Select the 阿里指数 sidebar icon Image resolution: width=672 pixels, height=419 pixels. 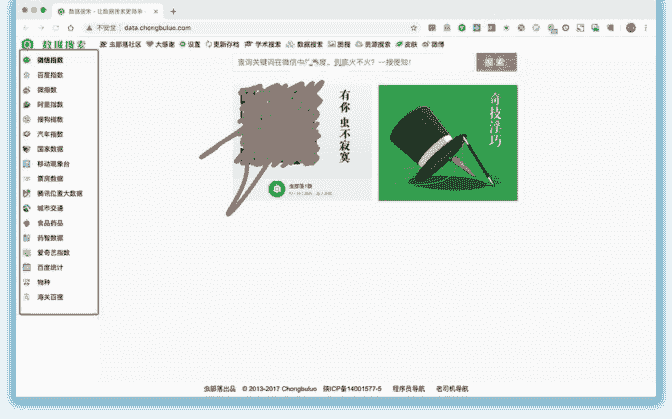coord(27,105)
